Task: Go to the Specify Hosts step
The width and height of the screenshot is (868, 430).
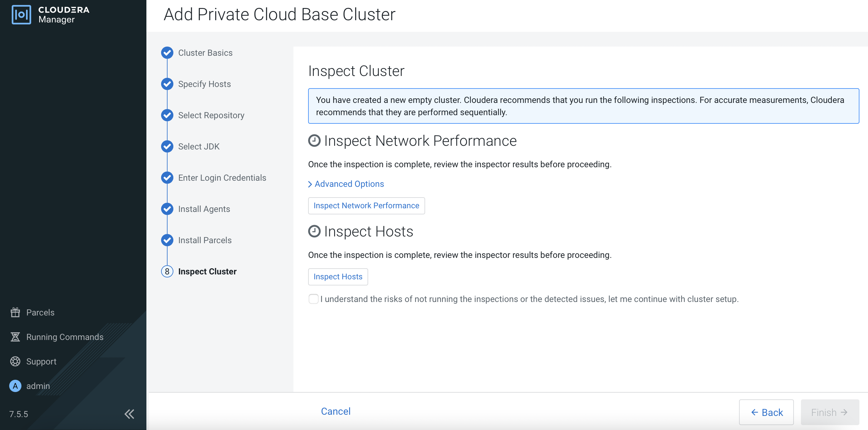Action: (x=204, y=84)
